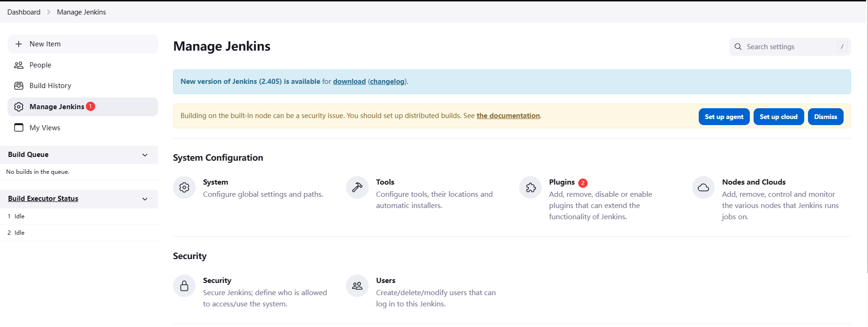The height and width of the screenshot is (327, 868).
Task: Open New Item in the sidebar
Action: click(83, 44)
